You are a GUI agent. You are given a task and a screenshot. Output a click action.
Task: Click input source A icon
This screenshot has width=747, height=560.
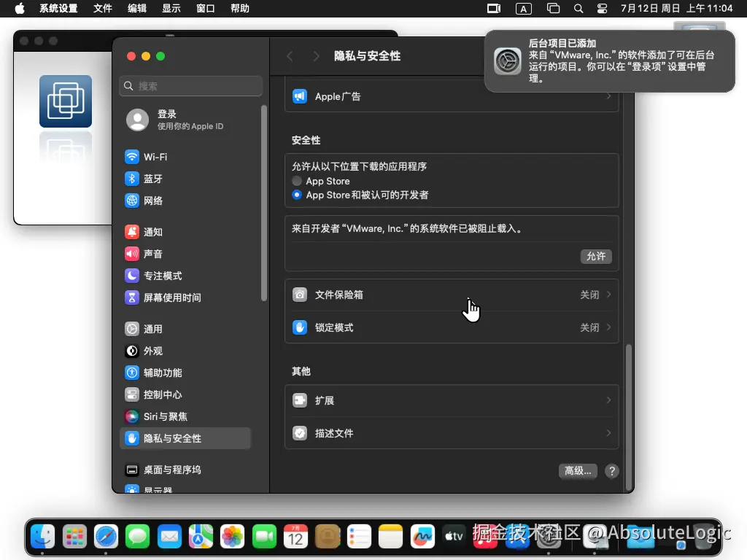pyautogui.click(x=524, y=9)
